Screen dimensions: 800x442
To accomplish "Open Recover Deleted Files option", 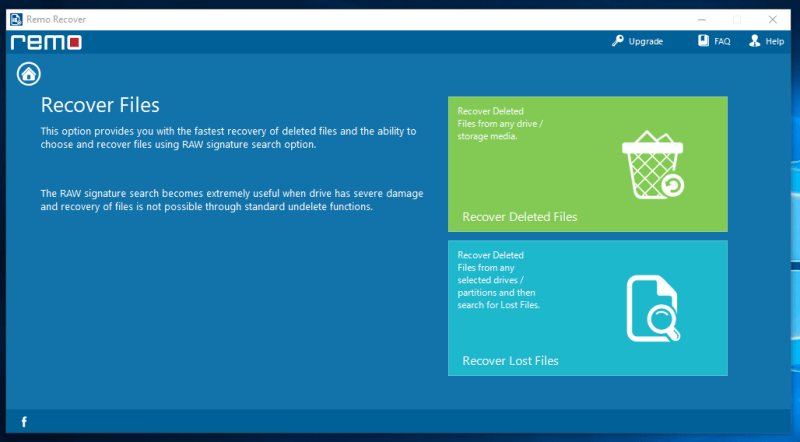I will (x=588, y=164).
